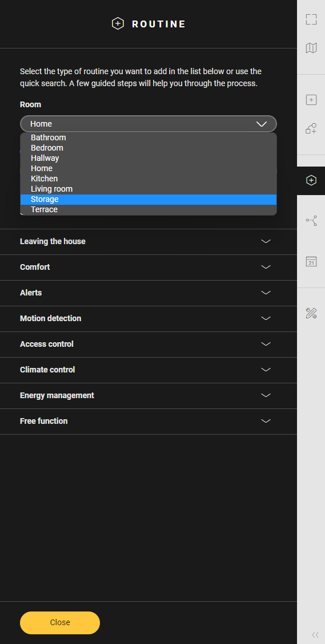Expand the Leaving the house section

(149, 241)
